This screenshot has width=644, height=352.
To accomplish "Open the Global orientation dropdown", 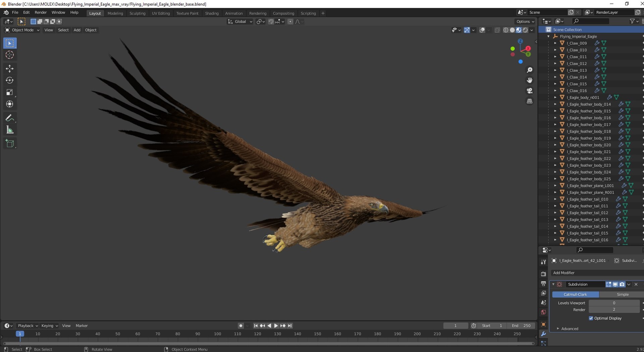I will click(x=240, y=21).
